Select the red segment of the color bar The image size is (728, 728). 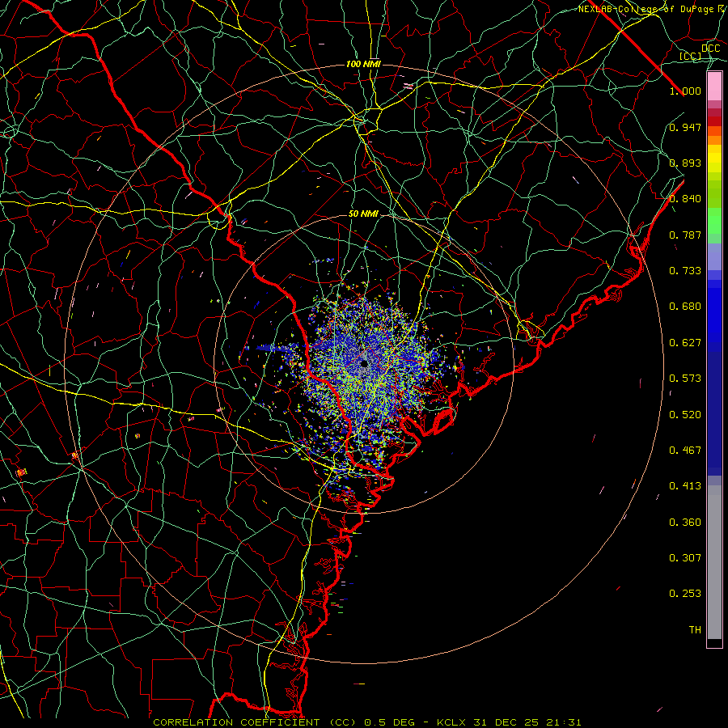pyautogui.click(x=714, y=121)
